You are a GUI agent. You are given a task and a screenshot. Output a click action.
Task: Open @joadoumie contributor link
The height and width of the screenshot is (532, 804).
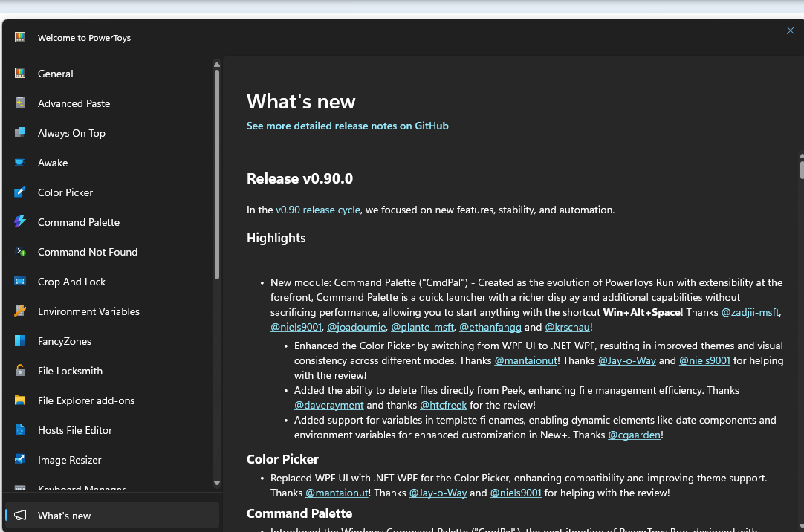point(357,327)
